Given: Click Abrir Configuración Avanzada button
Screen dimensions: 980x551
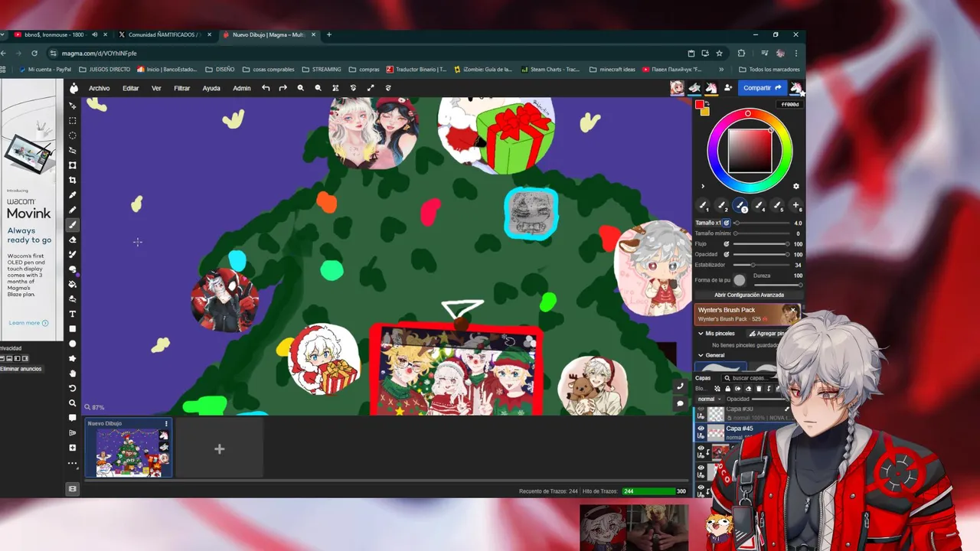Looking at the screenshot, I should tap(749, 295).
